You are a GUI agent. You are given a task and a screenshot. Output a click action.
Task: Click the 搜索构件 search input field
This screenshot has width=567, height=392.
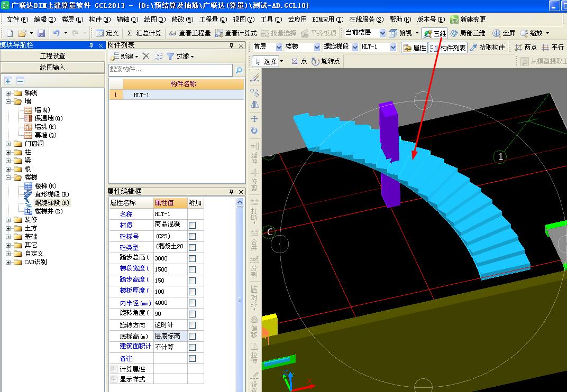(171, 70)
